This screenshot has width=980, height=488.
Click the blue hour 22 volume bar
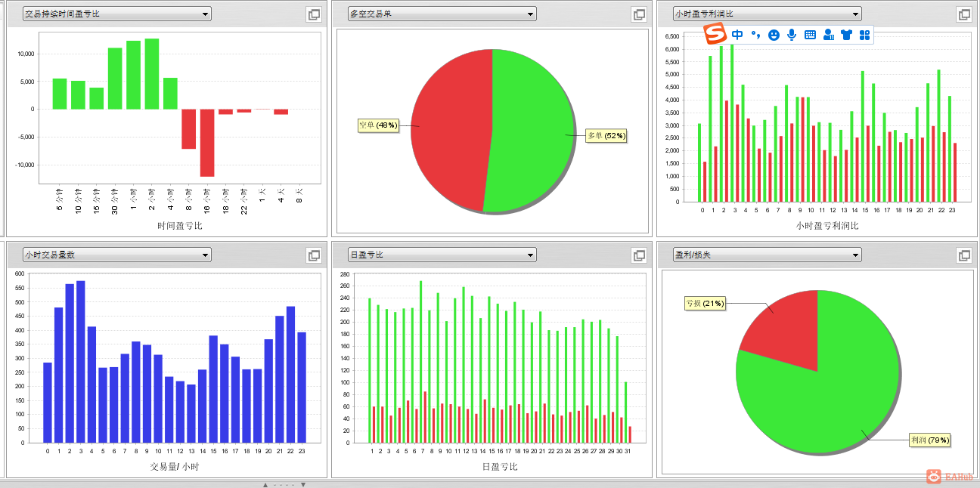point(290,375)
